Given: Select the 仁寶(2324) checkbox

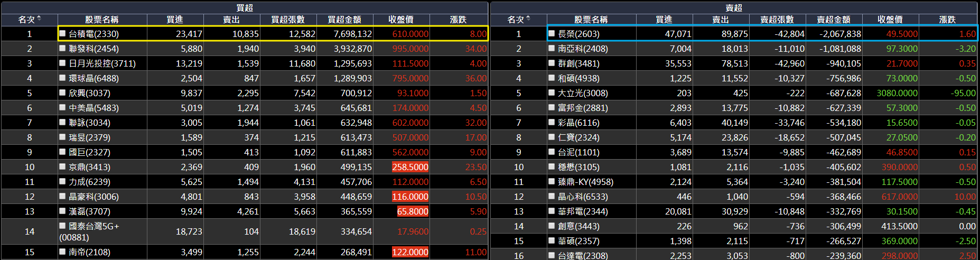Looking at the screenshot, I should point(552,137).
